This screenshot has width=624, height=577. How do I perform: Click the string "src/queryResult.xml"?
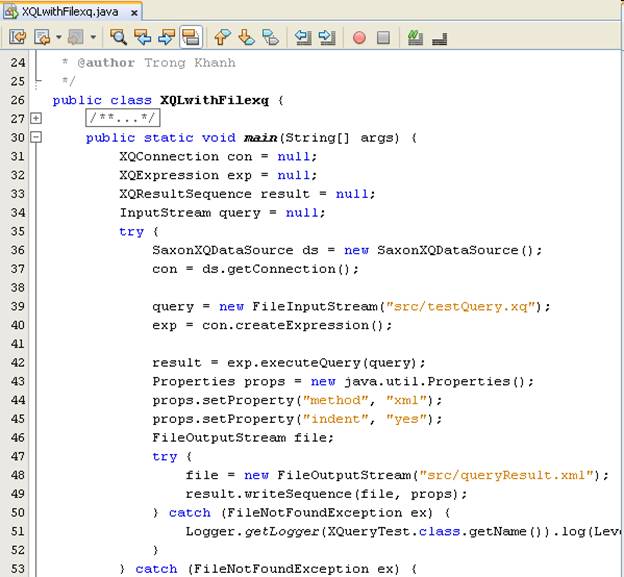pos(507,475)
